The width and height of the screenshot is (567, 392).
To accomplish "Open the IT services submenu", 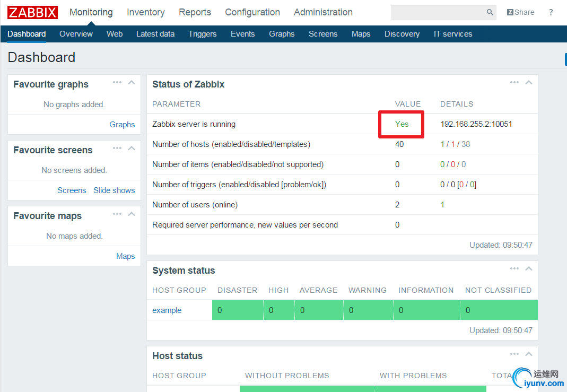I will pos(453,34).
